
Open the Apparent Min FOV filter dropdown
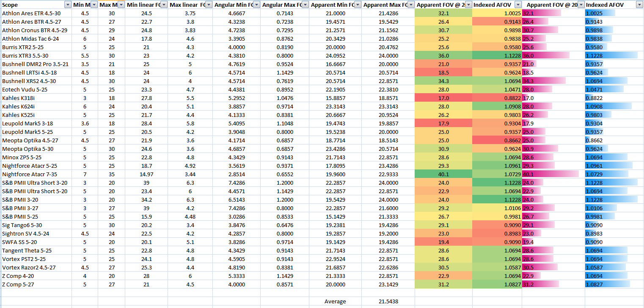pyautogui.click(x=357, y=5)
